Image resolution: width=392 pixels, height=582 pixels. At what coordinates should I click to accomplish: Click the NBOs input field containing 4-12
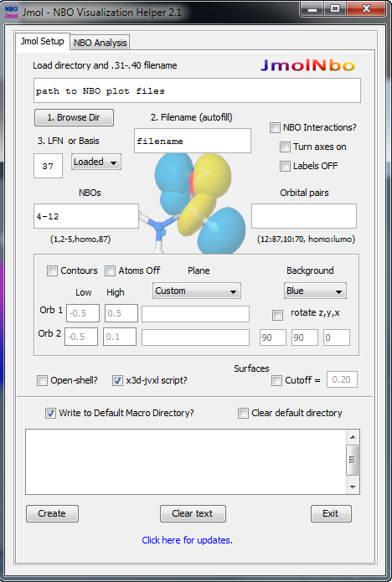pos(86,216)
